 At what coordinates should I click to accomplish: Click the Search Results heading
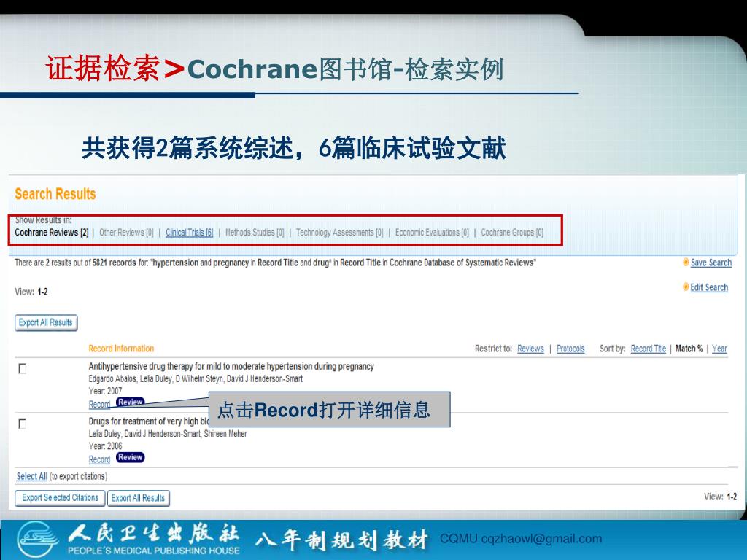pyautogui.click(x=55, y=194)
